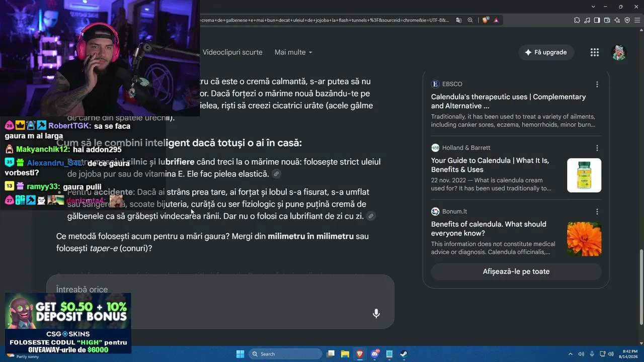Click the source link icon after 'elastică'
The image size is (644, 362).
point(276,174)
